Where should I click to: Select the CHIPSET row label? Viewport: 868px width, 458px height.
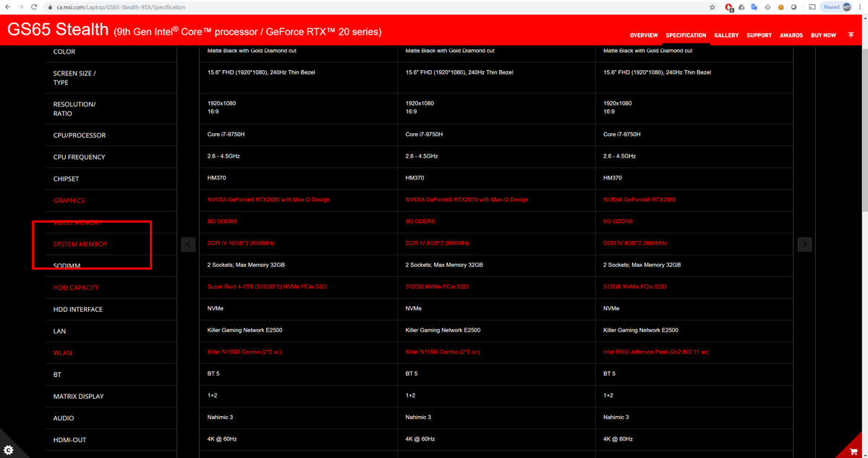point(66,179)
